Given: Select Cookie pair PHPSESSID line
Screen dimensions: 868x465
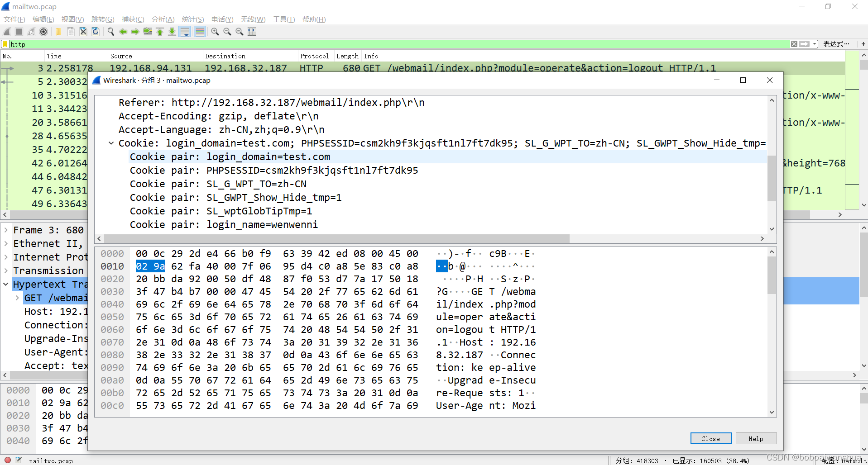Looking at the screenshot, I should [x=274, y=171].
